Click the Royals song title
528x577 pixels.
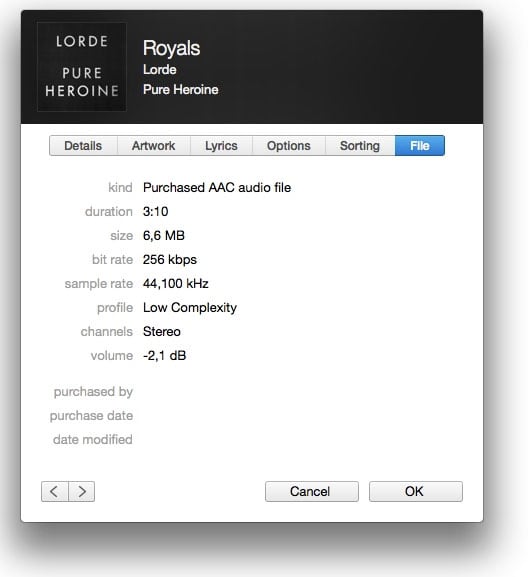coord(171,49)
